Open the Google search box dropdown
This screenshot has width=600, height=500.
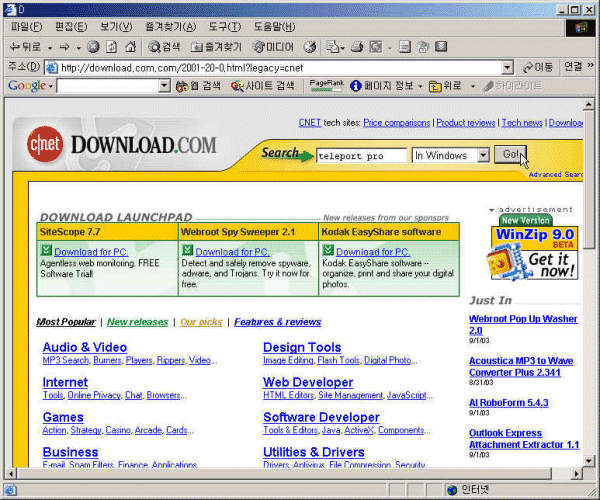[x=164, y=86]
